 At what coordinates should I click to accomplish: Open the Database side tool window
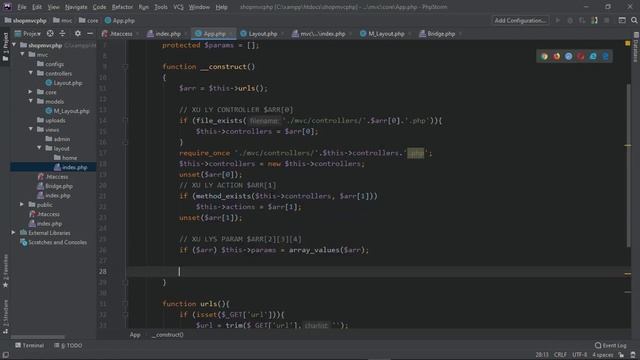[x=636, y=48]
